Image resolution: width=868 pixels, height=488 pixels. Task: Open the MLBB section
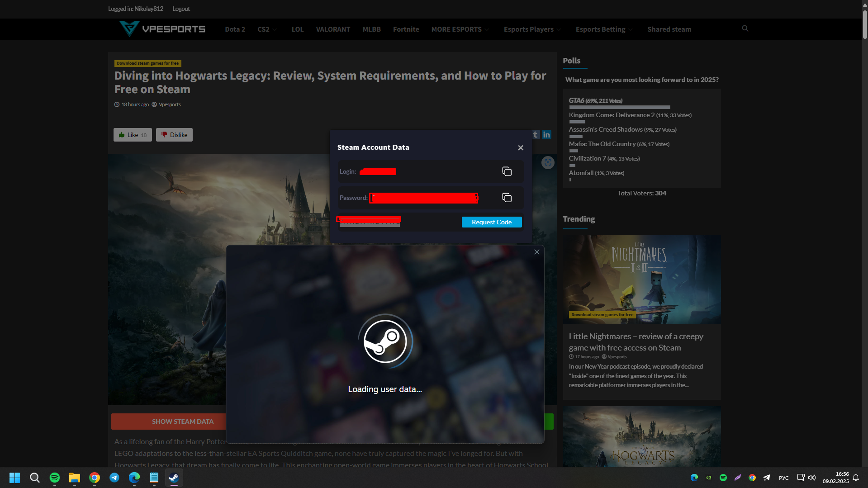[x=372, y=29]
